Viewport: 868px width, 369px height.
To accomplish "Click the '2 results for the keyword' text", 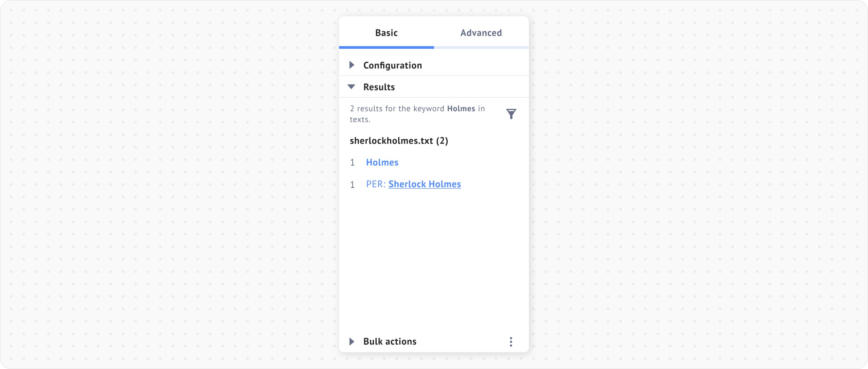I will tap(397, 109).
